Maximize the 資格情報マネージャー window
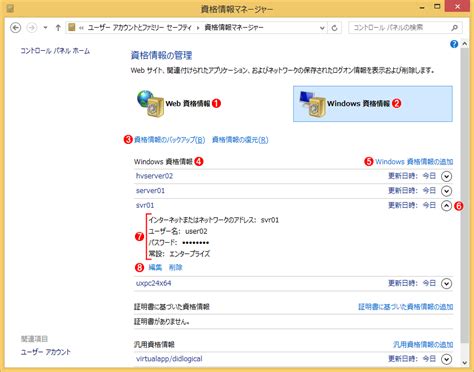 pyautogui.click(x=437, y=7)
